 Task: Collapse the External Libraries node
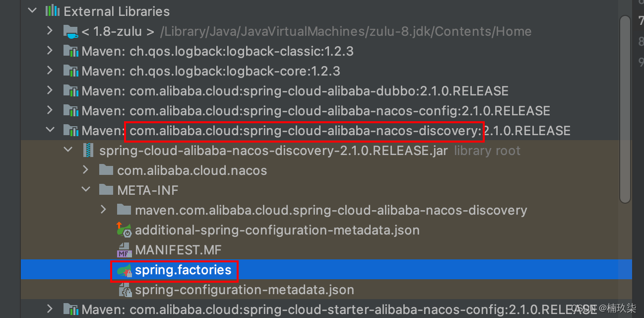[x=32, y=11]
